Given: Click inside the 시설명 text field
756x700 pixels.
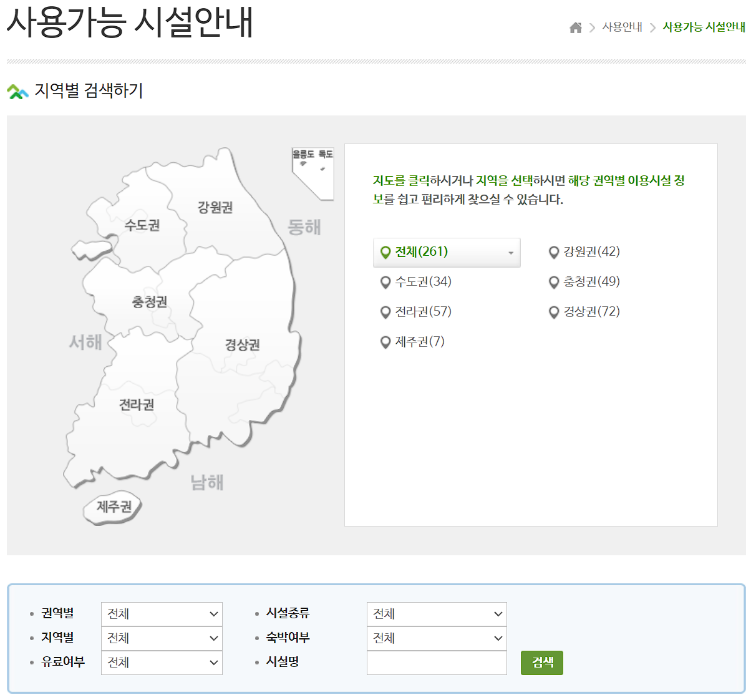Looking at the screenshot, I should [437, 663].
